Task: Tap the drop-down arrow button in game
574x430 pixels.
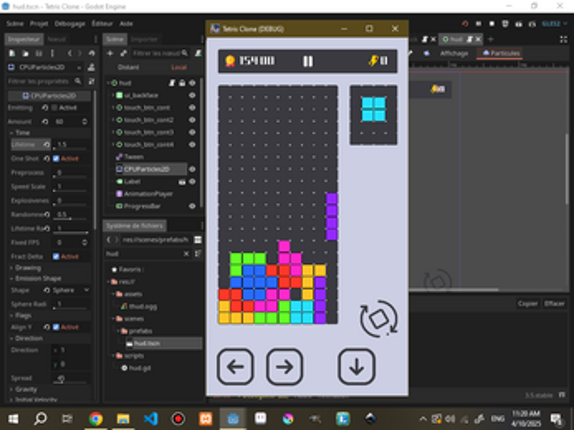Action: [x=357, y=367]
